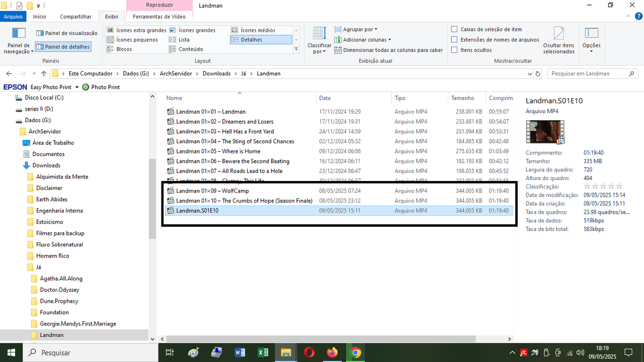Screen dimensions: 644x362
Task: Refresh the Landman folder view
Action: tap(538, 73)
